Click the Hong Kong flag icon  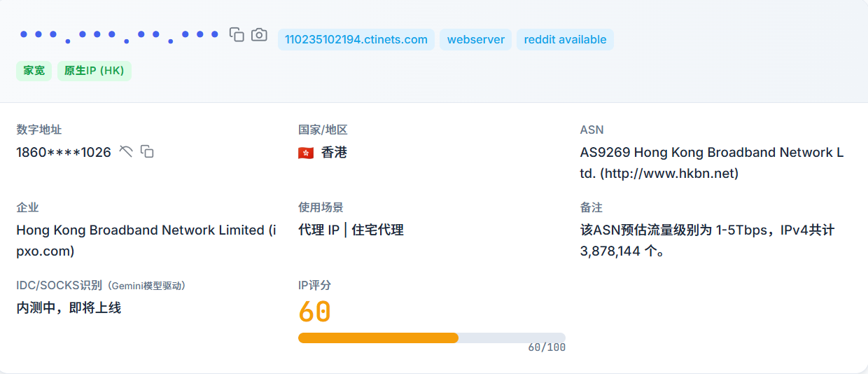[x=306, y=153]
